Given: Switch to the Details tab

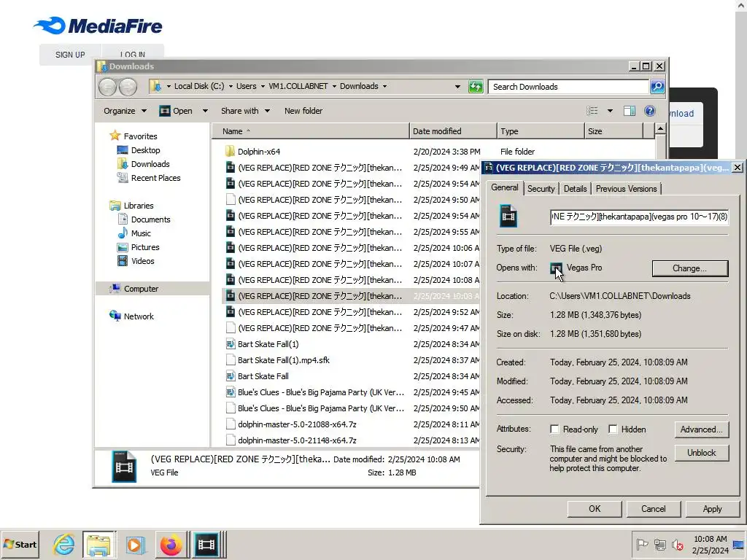Looking at the screenshot, I should [x=575, y=189].
